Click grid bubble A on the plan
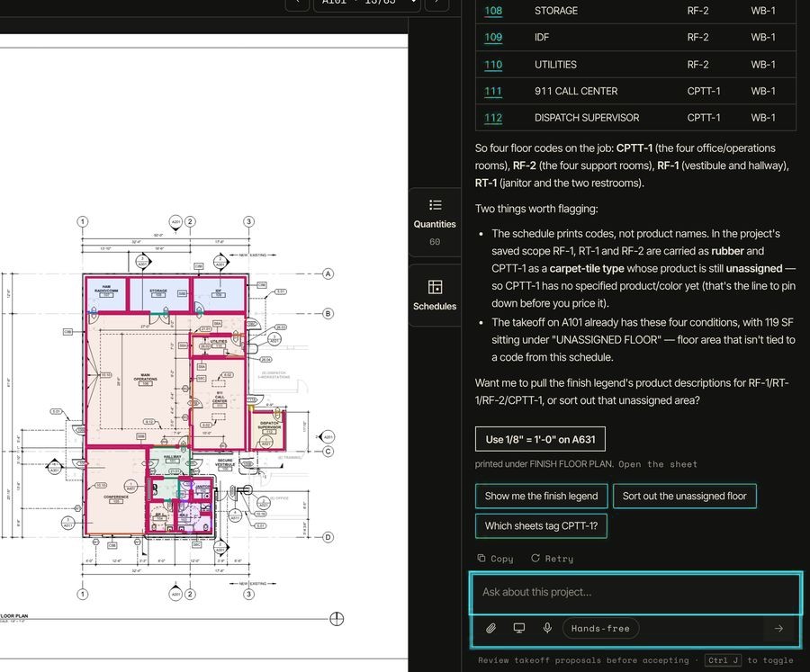Image resolution: width=810 pixels, height=672 pixels. (x=328, y=273)
